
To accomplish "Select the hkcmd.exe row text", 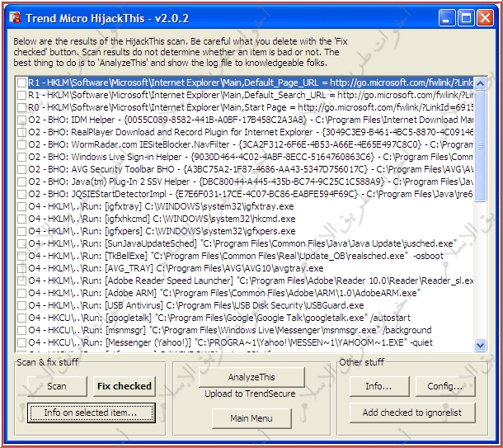I will (162, 219).
